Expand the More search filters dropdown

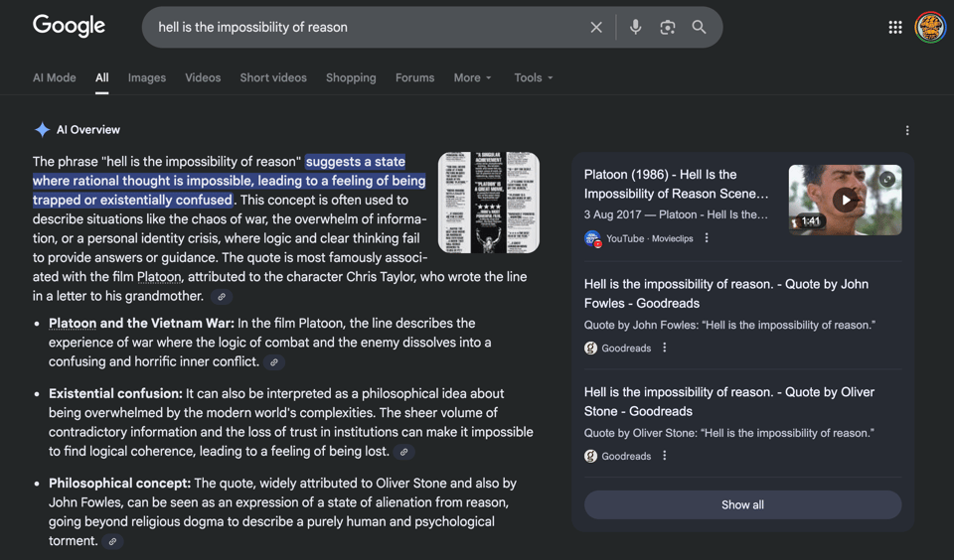pos(472,77)
